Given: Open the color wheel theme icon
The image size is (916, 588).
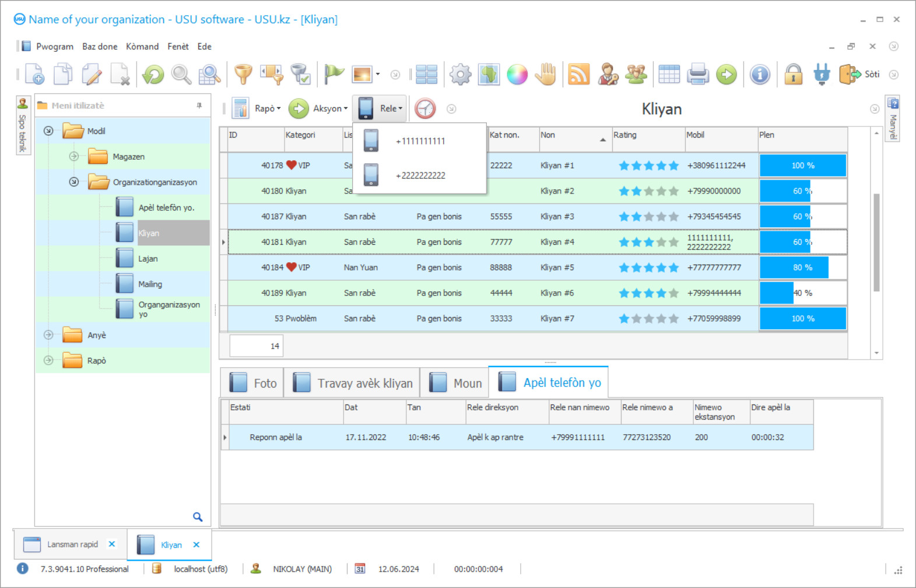Looking at the screenshot, I should click(517, 75).
